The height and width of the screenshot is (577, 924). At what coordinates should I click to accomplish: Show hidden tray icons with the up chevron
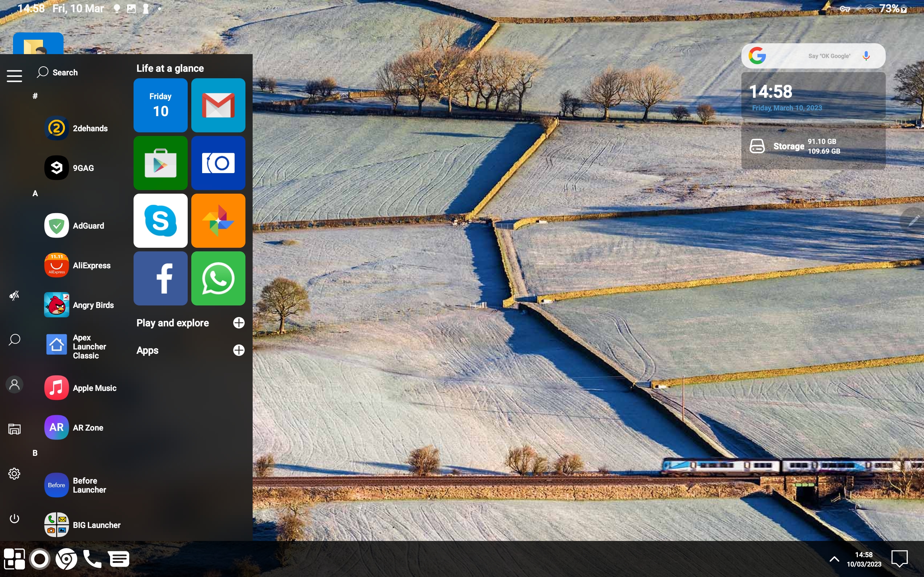[834, 559]
